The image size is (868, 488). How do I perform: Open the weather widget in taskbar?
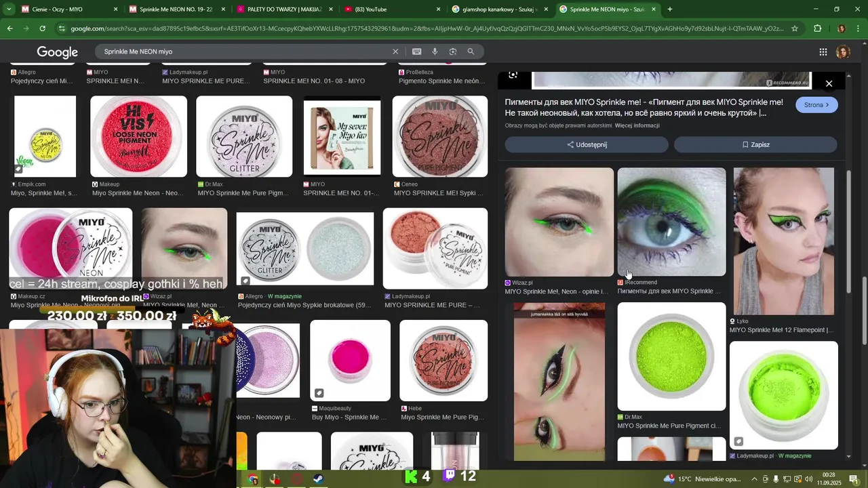tap(703, 479)
